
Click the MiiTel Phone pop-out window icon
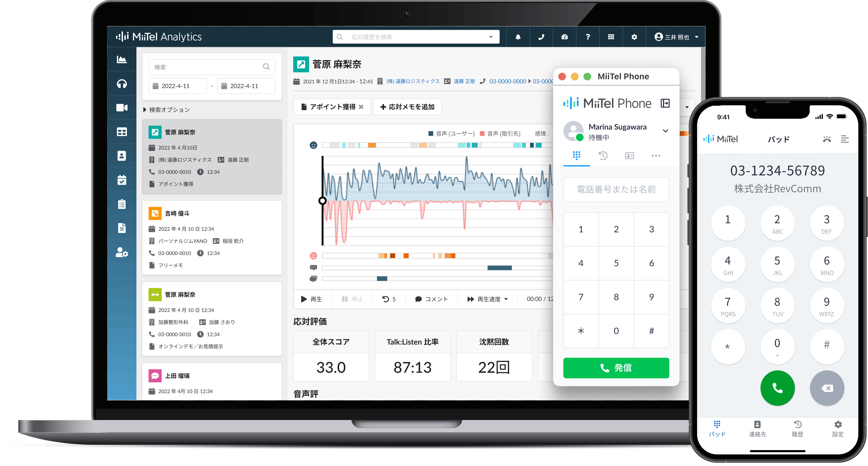(665, 103)
